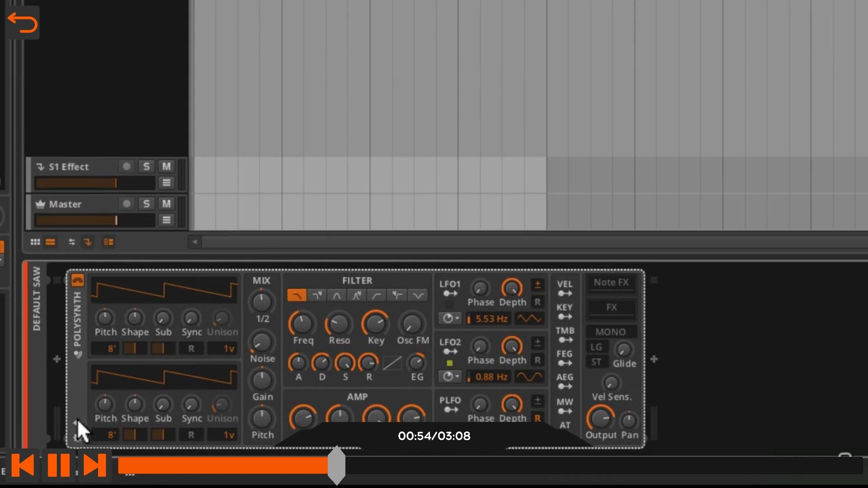Toggle the double row track height icon
The height and width of the screenshot is (488, 868).
pos(108,242)
